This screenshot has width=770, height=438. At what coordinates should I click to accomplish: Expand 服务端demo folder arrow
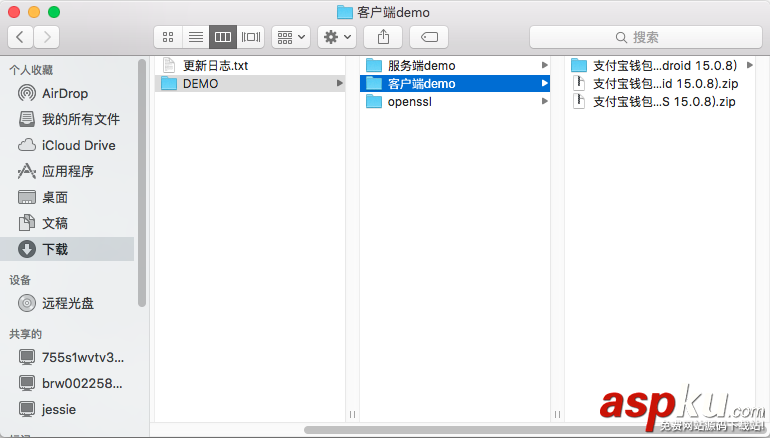544,65
